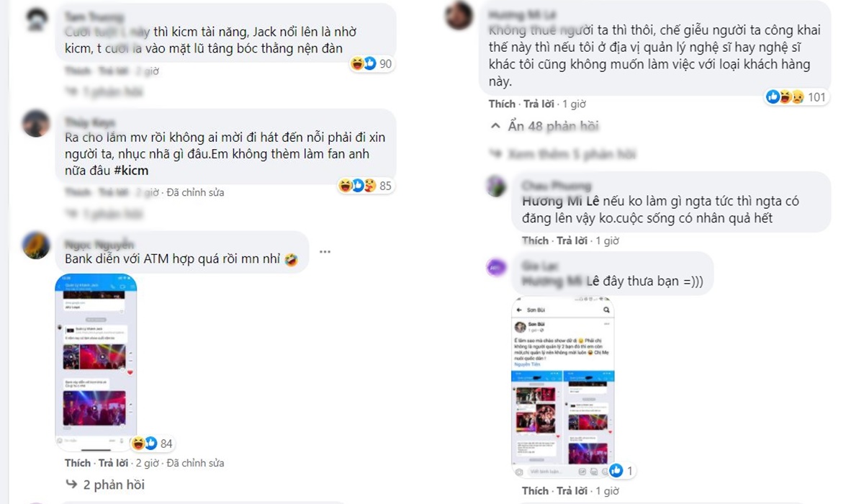Open three-dot menu beside Bank diễn comment
Screen dimensions: 864x504
coord(325,252)
